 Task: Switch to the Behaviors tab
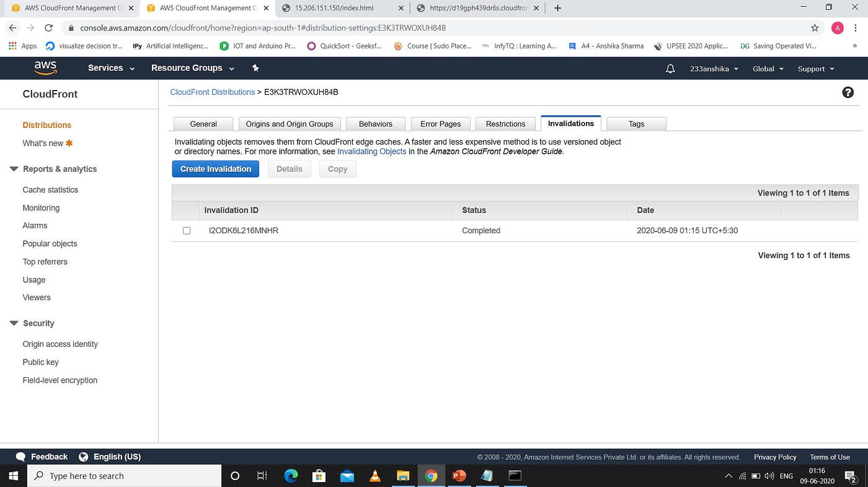376,123
